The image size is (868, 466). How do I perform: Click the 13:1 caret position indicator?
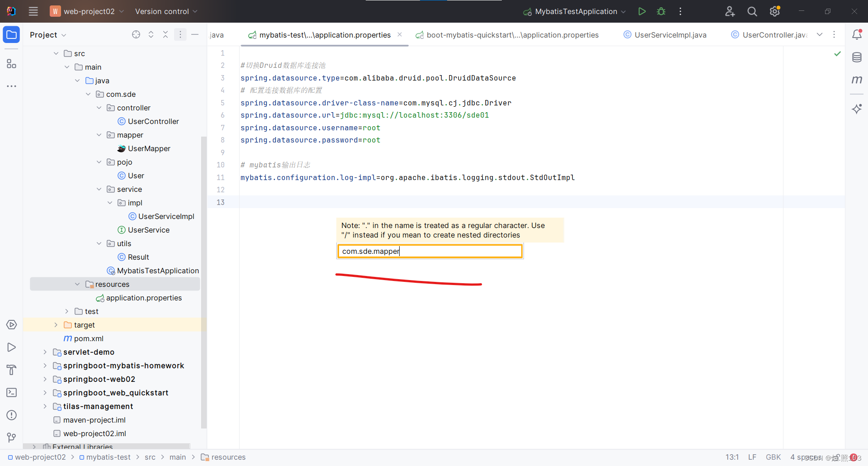pos(732,457)
